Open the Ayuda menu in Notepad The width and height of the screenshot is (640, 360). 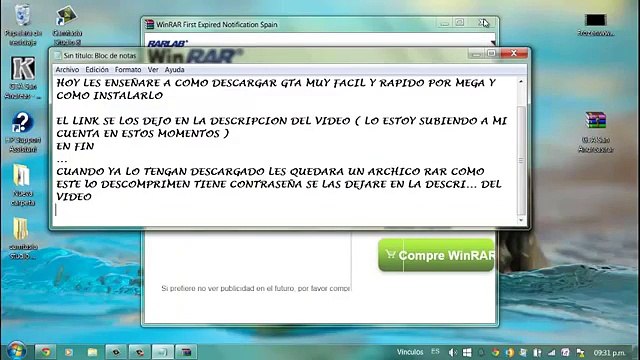(x=174, y=70)
